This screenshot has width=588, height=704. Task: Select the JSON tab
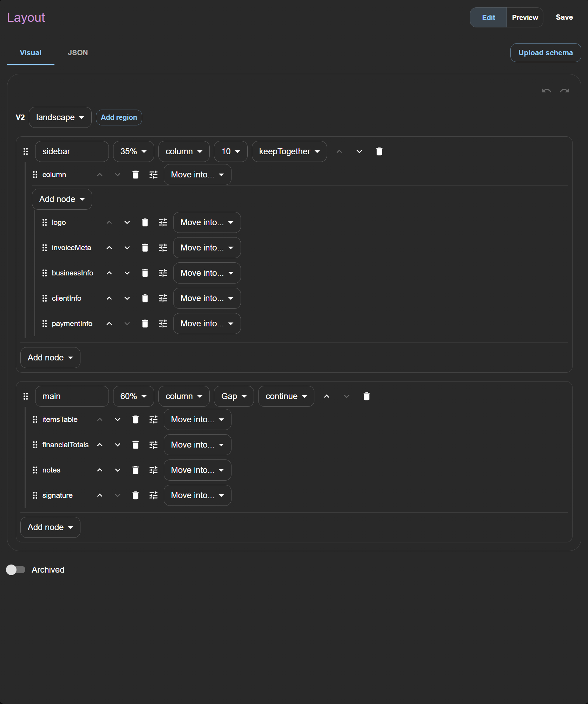coord(78,53)
